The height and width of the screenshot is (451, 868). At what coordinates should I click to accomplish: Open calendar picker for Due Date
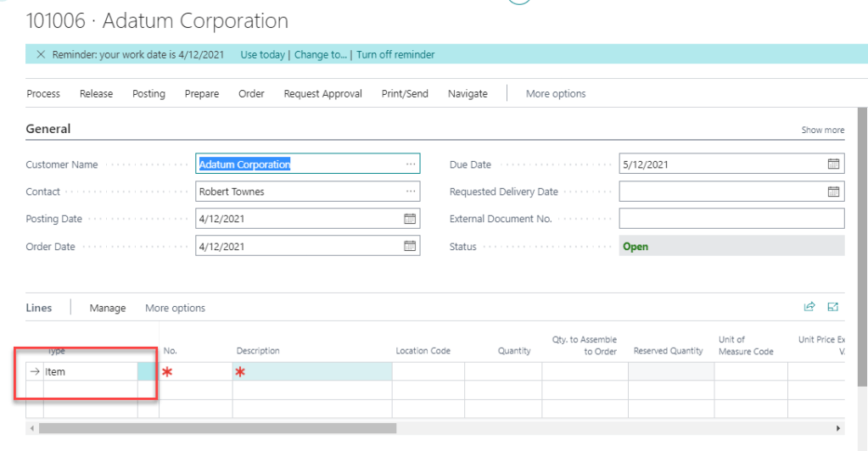(833, 164)
